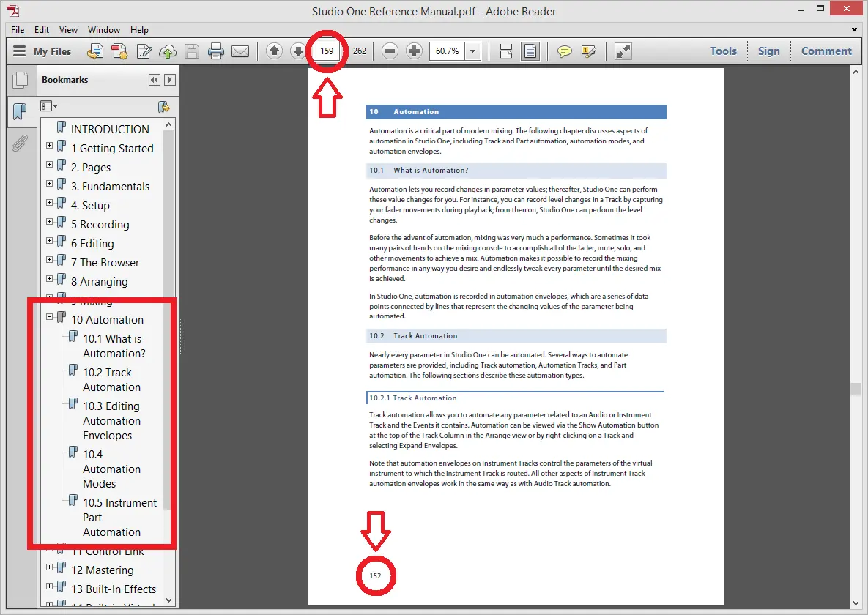This screenshot has width=868, height=615.
Task: Expand the 4. Setup bookmark
Action: coord(49,203)
